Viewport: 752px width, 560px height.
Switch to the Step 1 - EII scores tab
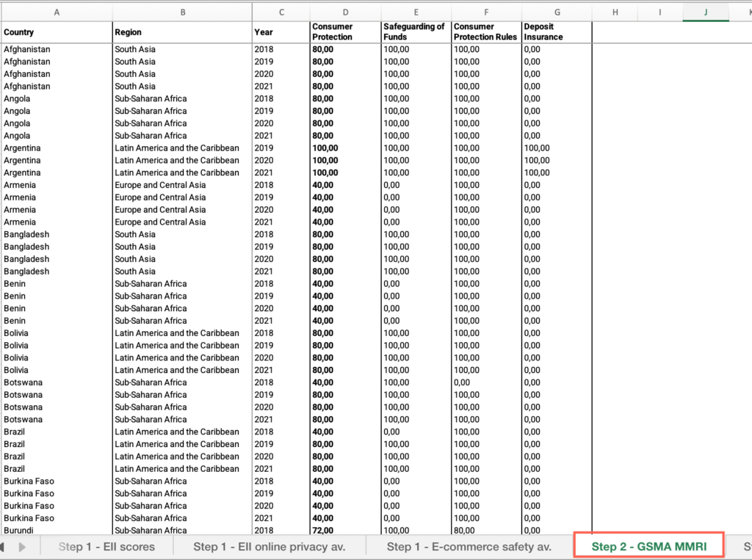[106, 547]
